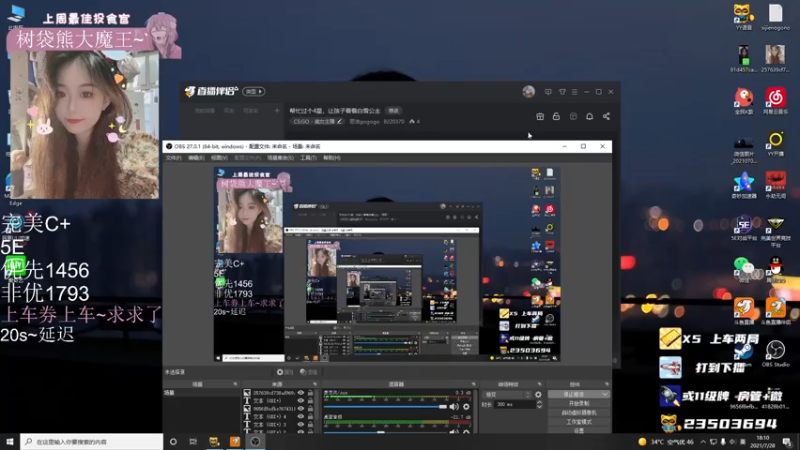Screen dimensions: 800x450
Task: Adjust the mic/Aux volume slider
Action: (385, 407)
